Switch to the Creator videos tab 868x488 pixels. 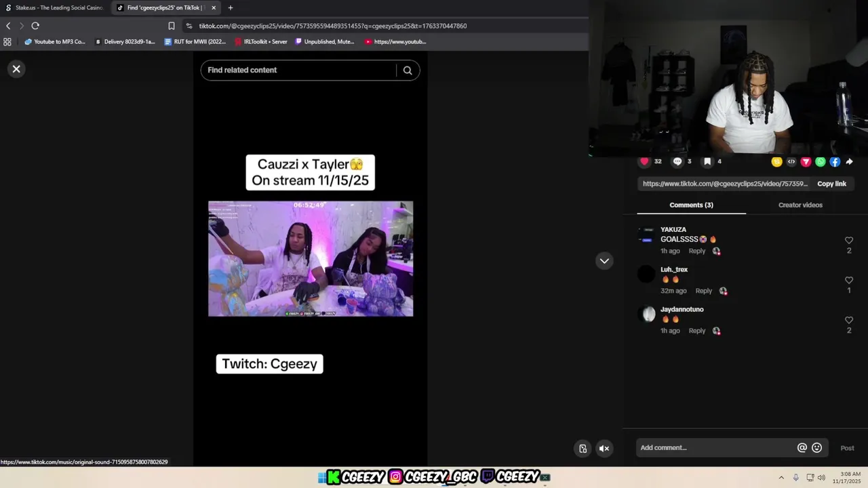[800, 205]
